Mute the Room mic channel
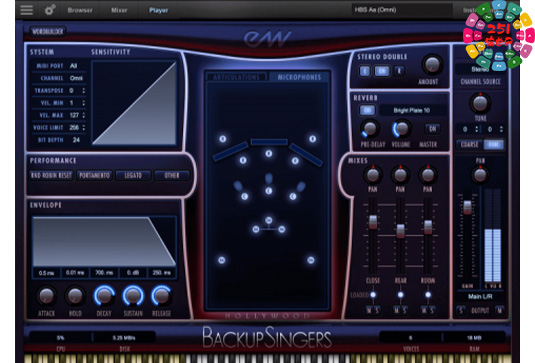This screenshot has height=363, width=535. click(424, 310)
